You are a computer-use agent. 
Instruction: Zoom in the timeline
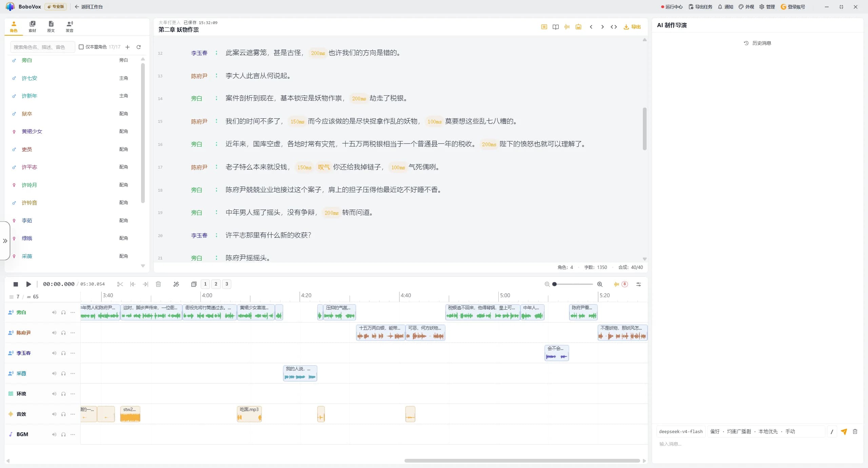(600, 284)
